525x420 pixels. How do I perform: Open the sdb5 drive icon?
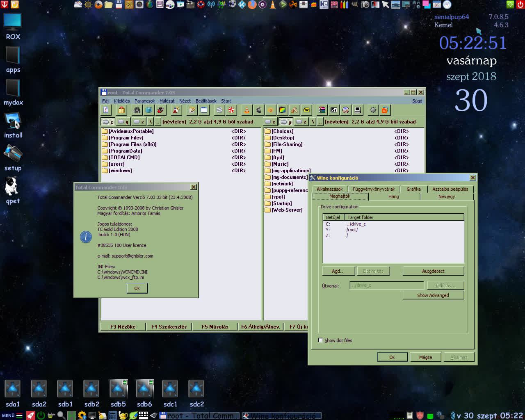point(118,394)
